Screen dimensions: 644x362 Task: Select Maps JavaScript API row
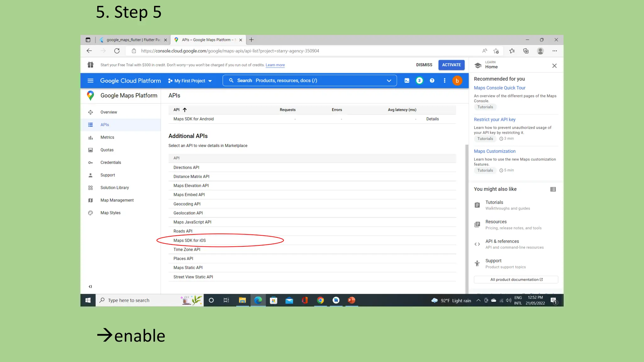click(312, 222)
